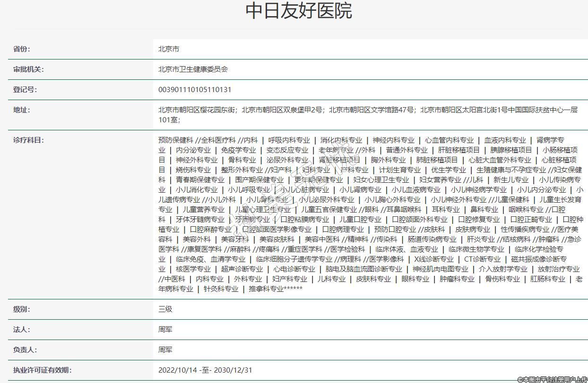Click the 登记号 row label

25,90
